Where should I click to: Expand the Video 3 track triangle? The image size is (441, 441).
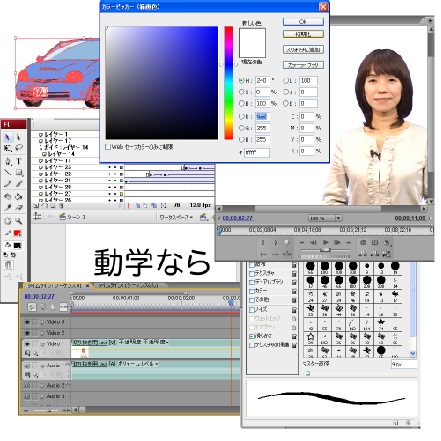point(42,333)
